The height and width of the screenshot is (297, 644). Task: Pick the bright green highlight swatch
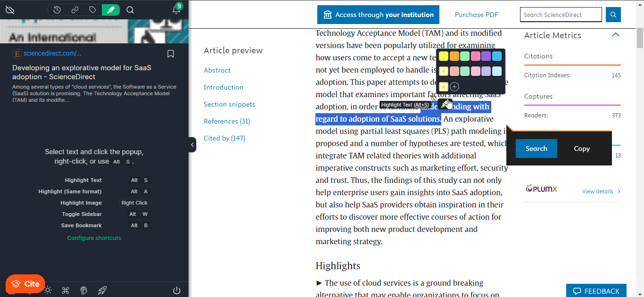pos(465,56)
